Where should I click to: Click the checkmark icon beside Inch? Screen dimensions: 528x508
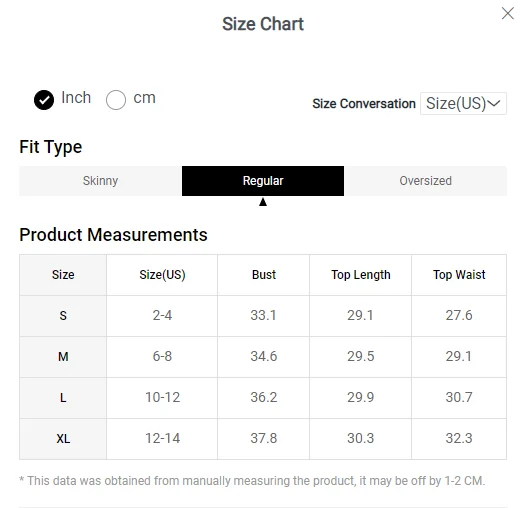coord(44,100)
